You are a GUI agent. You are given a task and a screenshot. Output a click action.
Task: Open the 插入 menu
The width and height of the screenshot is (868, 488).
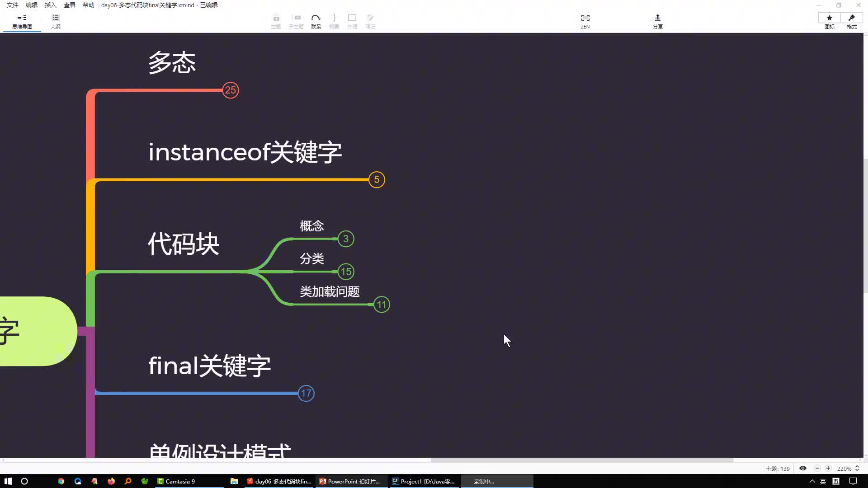tap(51, 5)
